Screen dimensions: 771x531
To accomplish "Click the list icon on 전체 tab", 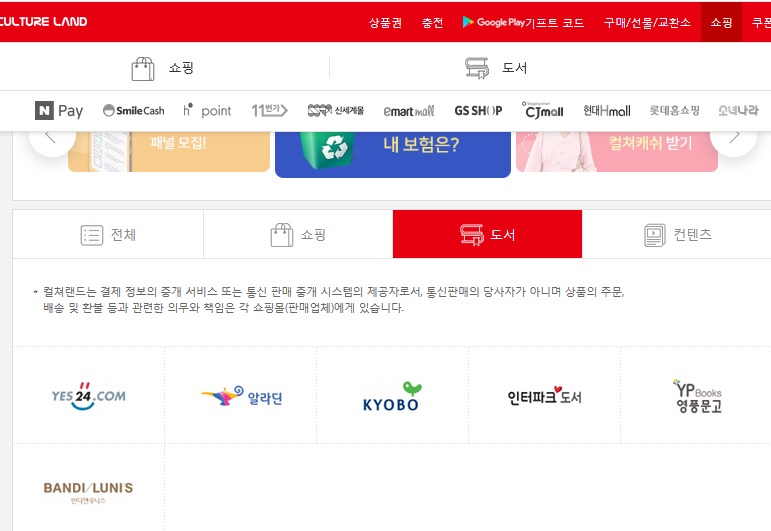I will tap(92, 235).
